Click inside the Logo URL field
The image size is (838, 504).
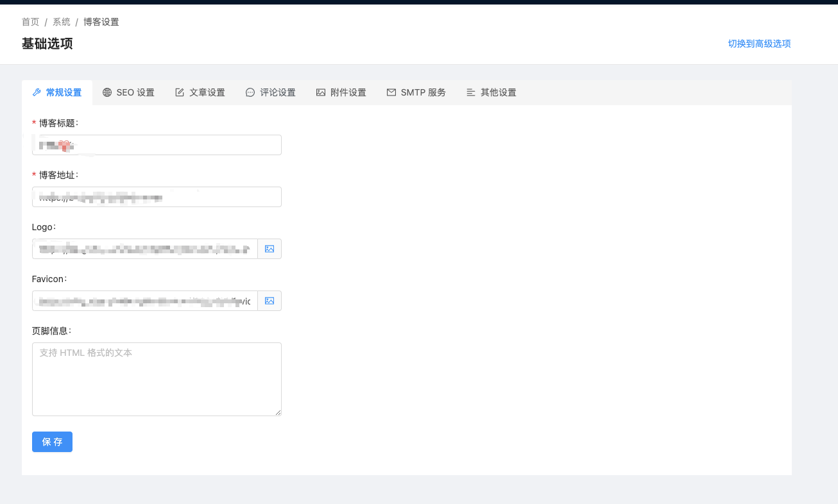pos(145,249)
